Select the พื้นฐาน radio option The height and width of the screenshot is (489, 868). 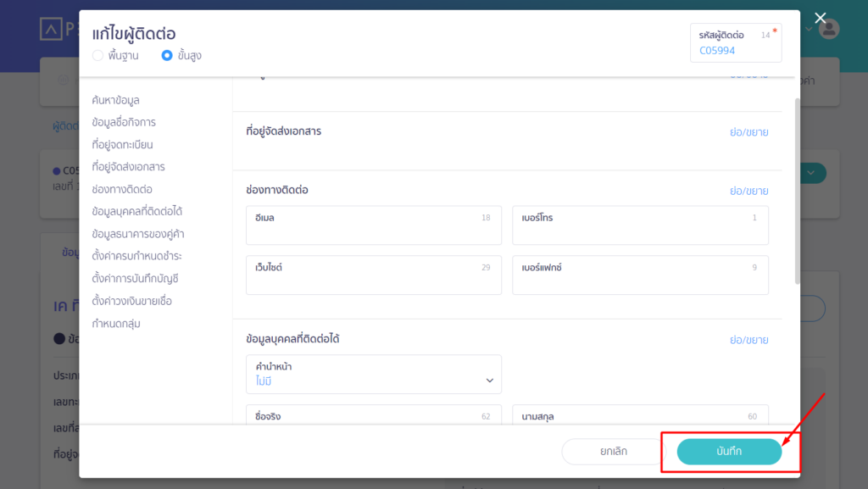(x=97, y=56)
